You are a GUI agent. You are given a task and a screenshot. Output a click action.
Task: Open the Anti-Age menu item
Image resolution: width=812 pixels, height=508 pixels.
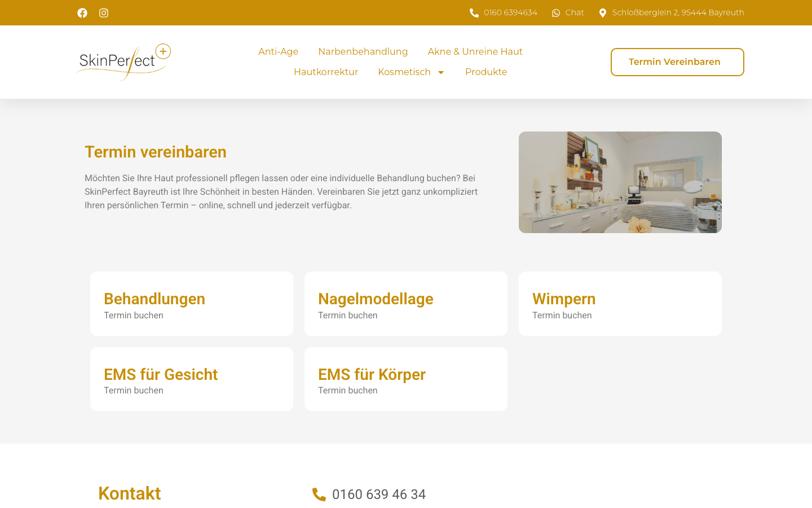point(279,51)
